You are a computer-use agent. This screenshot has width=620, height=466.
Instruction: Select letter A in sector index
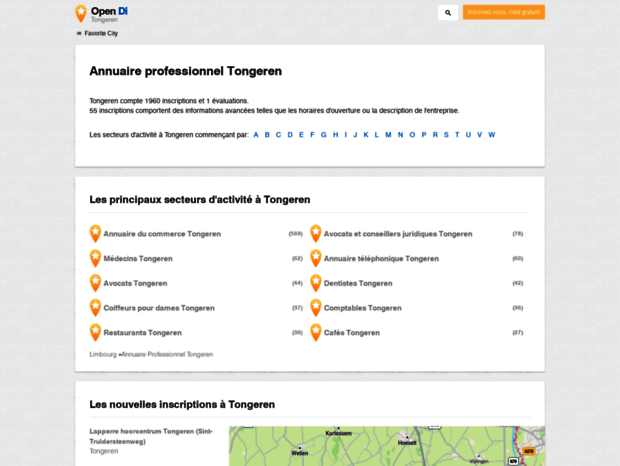(256, 135)
